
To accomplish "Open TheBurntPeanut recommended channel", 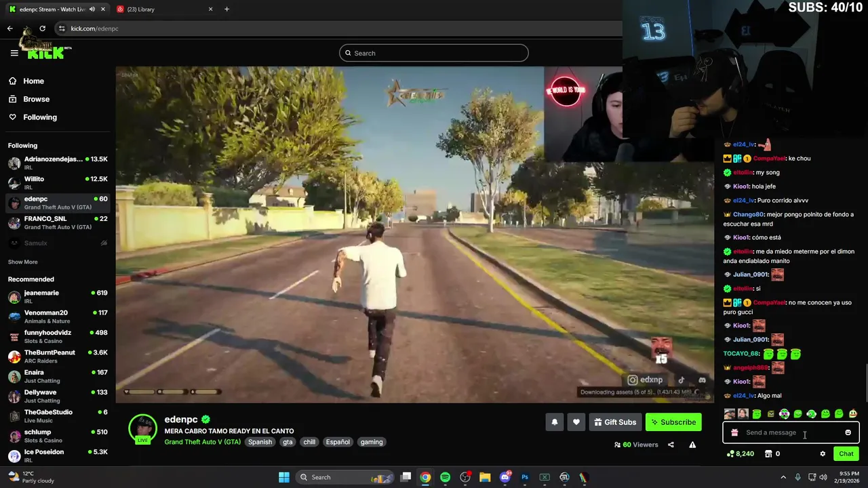I will pyautogui.click(x=58, y=356).
